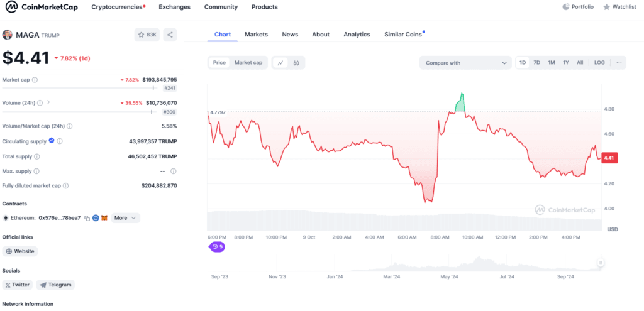The image size is (644, 311).
Task: Click the 43,997,357 TRUMP supply value
Action: (153, 141)
